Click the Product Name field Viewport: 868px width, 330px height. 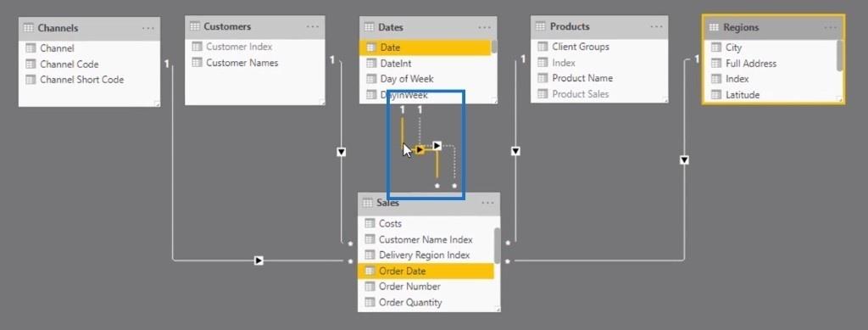click(582, 79)
